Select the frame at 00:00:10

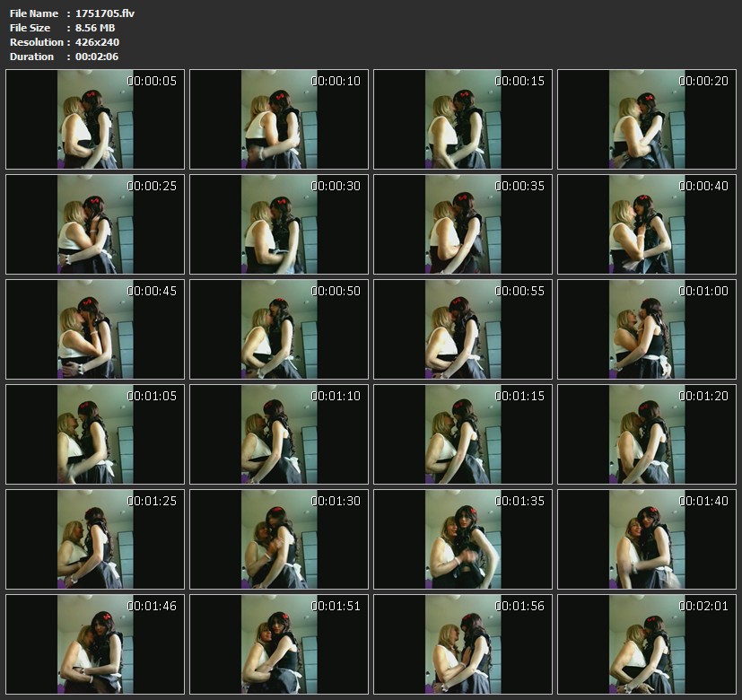tap(279, 119)
